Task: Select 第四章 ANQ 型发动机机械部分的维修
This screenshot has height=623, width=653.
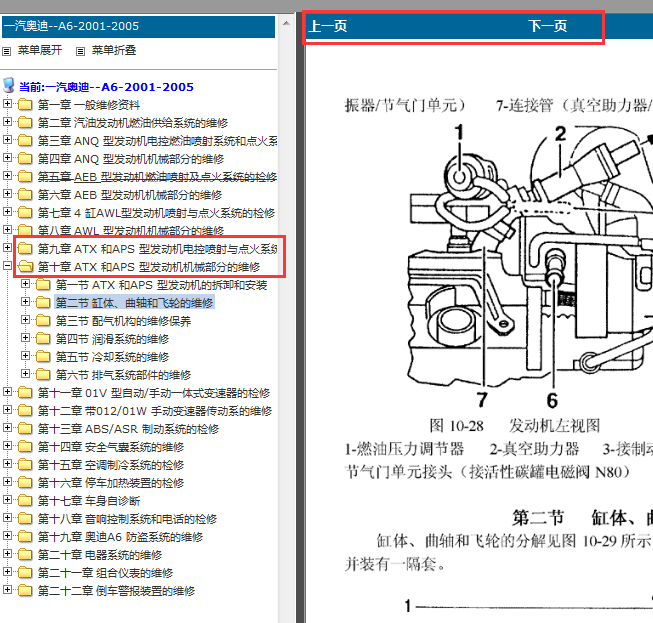Action: point(131,159)
